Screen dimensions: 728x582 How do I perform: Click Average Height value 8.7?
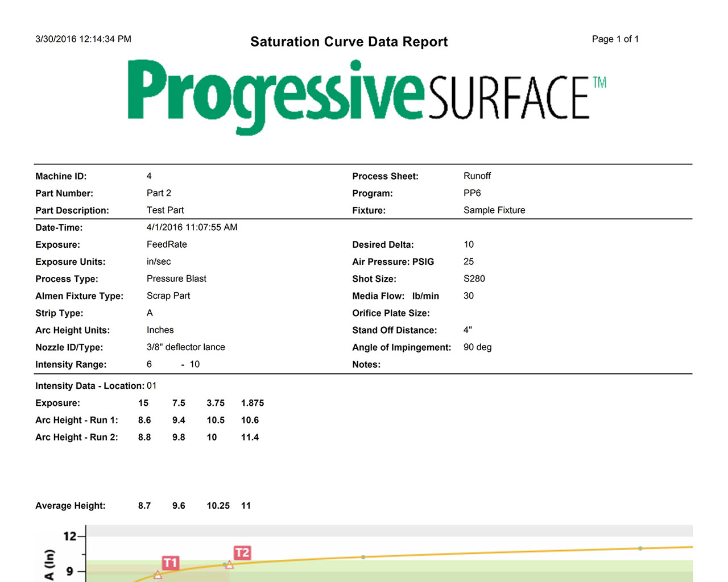click(144, 505)
